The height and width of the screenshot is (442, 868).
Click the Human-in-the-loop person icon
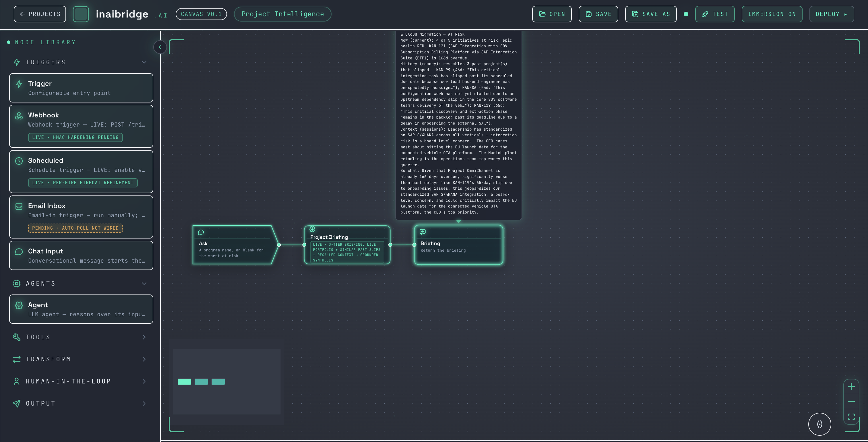[17, 381]
